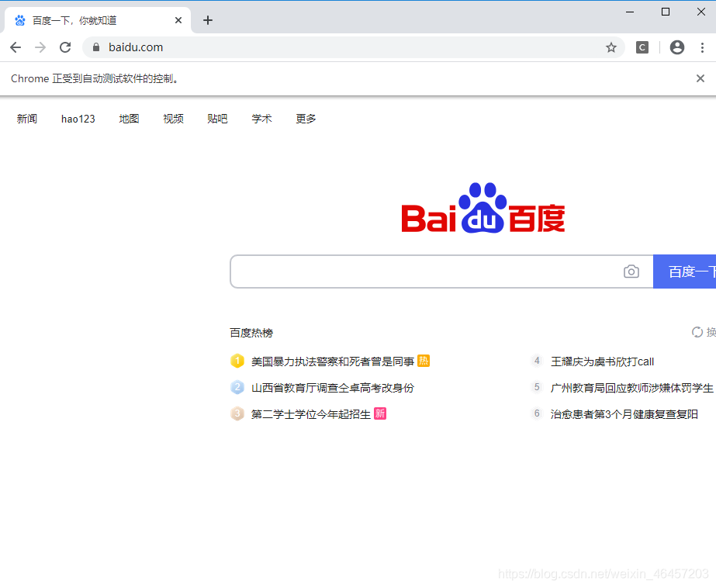Open the 贴吧 navigation link
This screenshot has width=716, height=588.
pos(217,119)
